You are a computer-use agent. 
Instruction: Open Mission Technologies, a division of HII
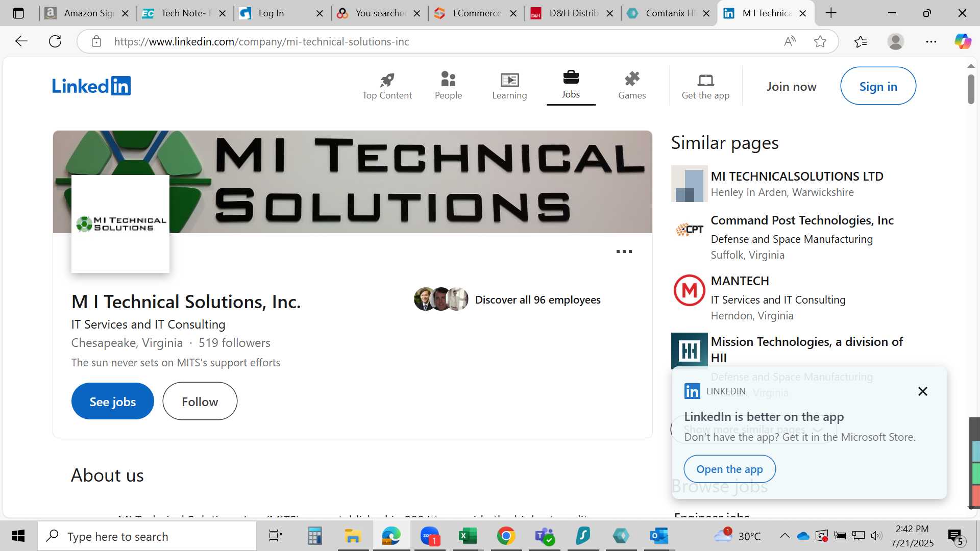pos(806,349)
